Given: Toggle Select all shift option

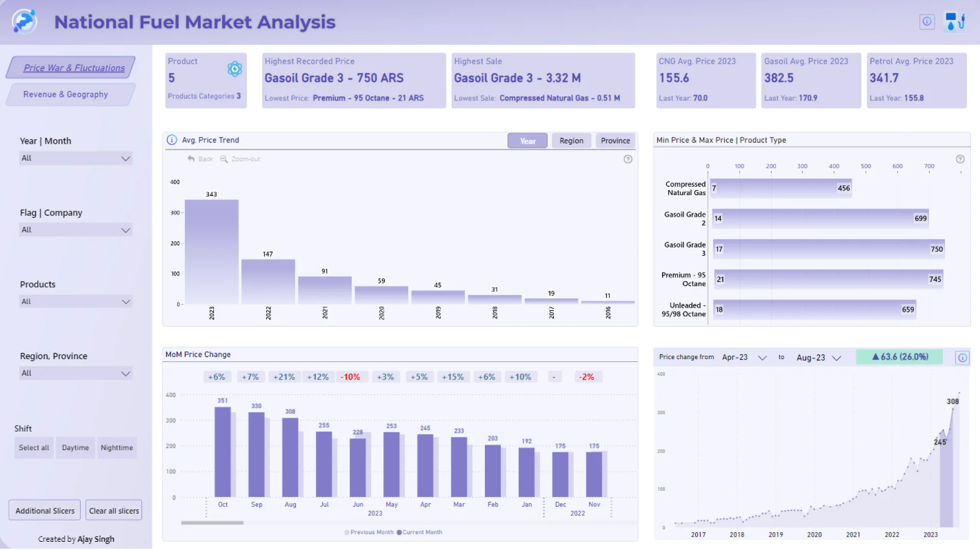Looking at the screenshot, I should coord(34,447).
